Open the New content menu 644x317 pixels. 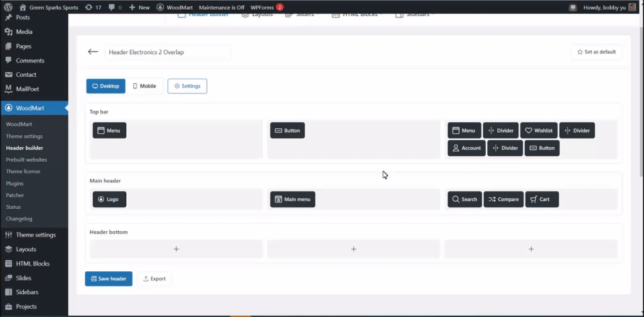139,7
